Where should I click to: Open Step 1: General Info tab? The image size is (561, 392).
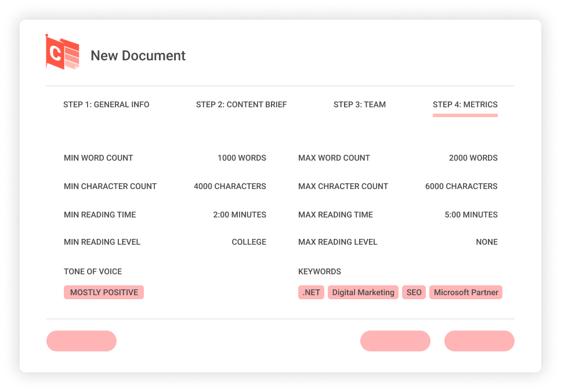coord(106,105)
